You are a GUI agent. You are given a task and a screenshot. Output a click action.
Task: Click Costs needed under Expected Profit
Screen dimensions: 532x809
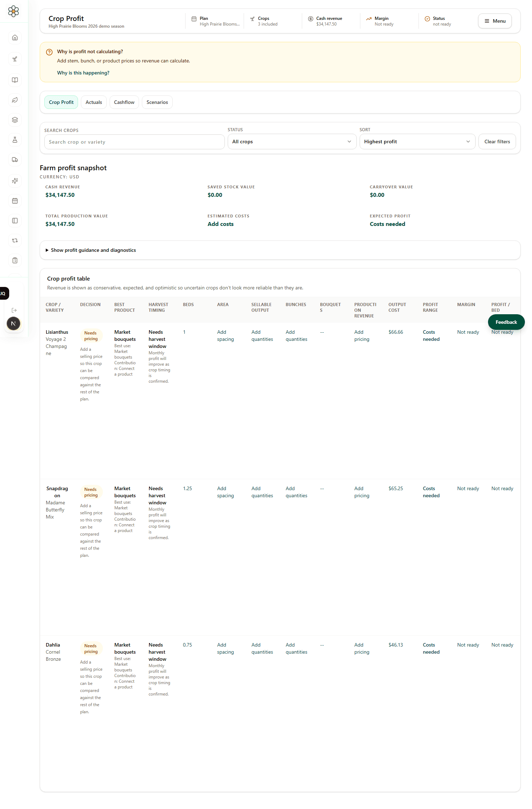pos(387,224)
